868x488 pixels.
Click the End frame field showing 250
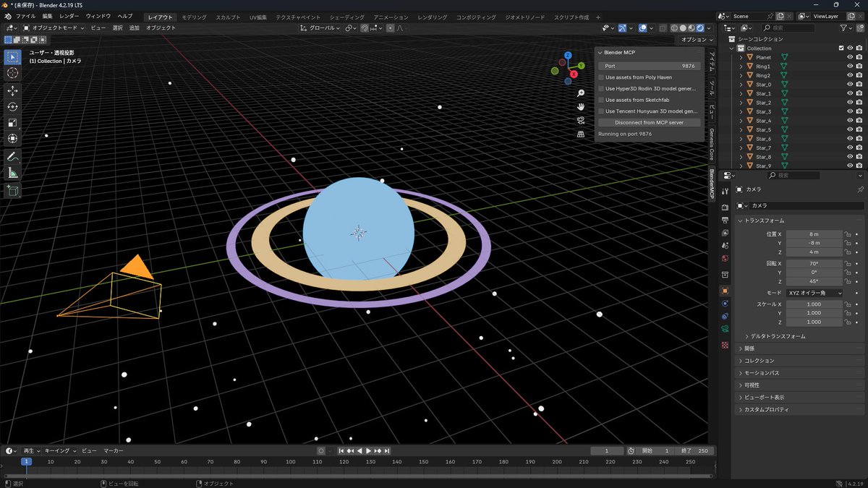696,450
